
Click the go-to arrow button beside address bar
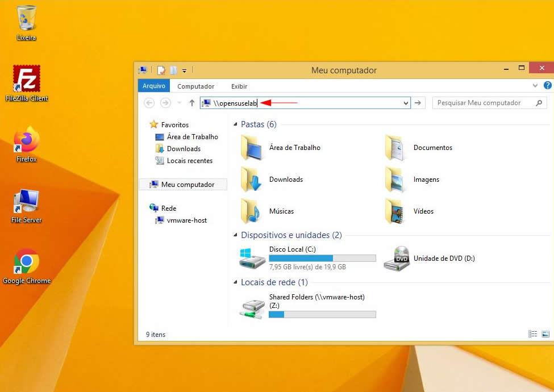pos(418,103)
